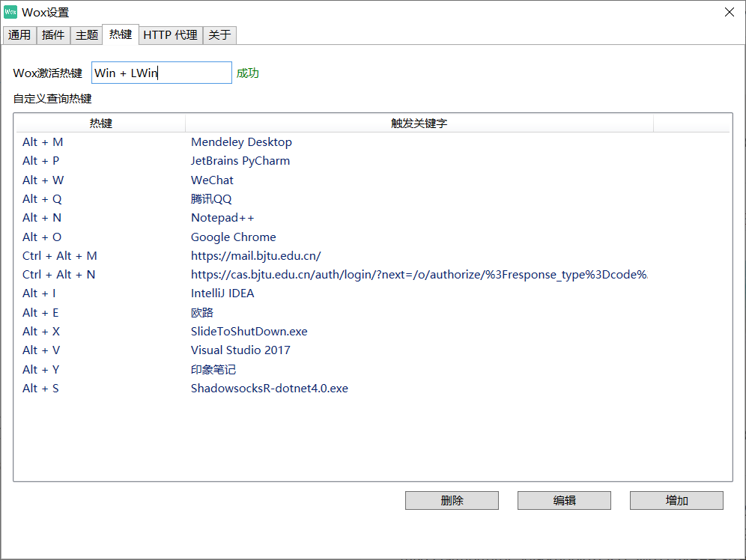The width and height of the screenshot is (746, 560).
Task: Select the Alt + P hotkey cell
Action: [41, 161]
